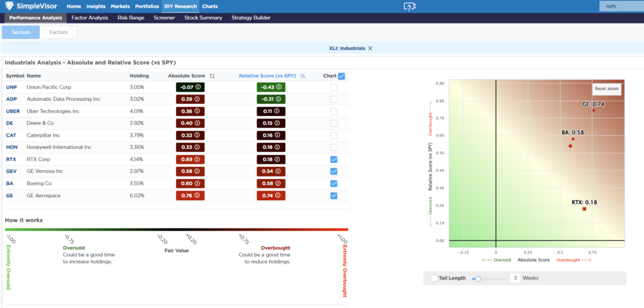The height and width of the screenshot is (308, 644).
Task: Toggle the Chart select-all checkbox in header
Action: pyautogui.click(x=341, y=76)
